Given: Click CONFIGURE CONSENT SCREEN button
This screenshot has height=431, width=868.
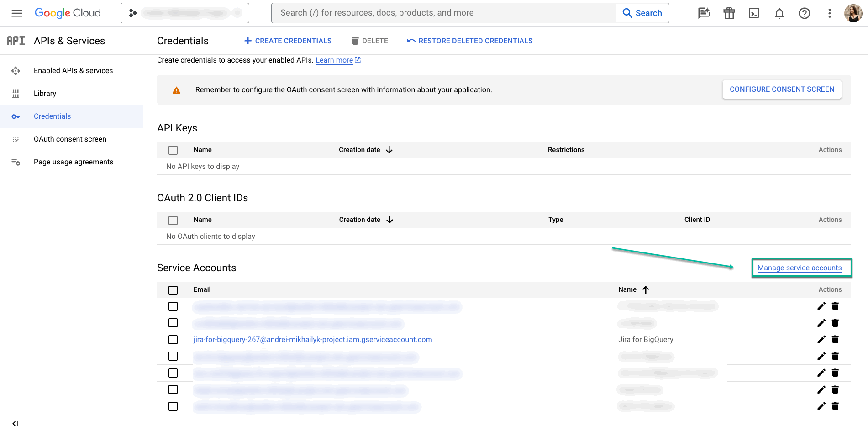Looking at the screenshot, I should [782, 89].
